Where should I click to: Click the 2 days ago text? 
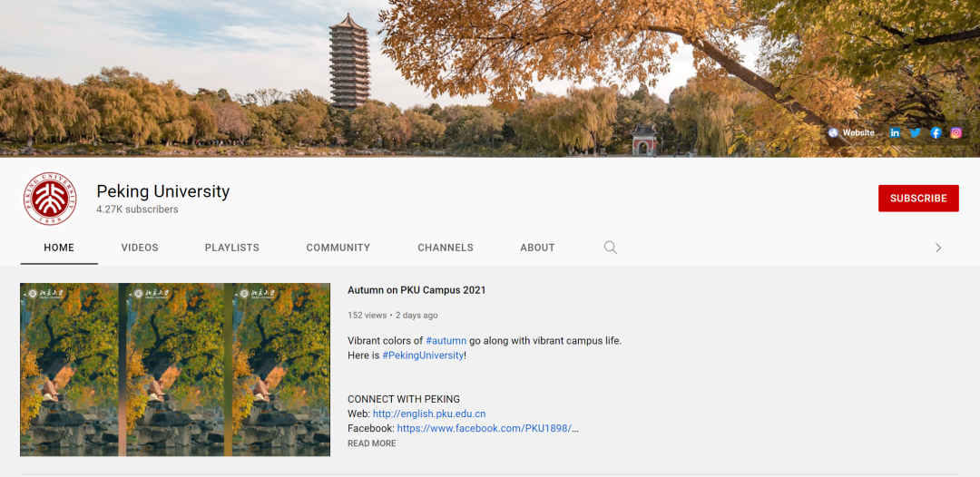pos(416,316)
